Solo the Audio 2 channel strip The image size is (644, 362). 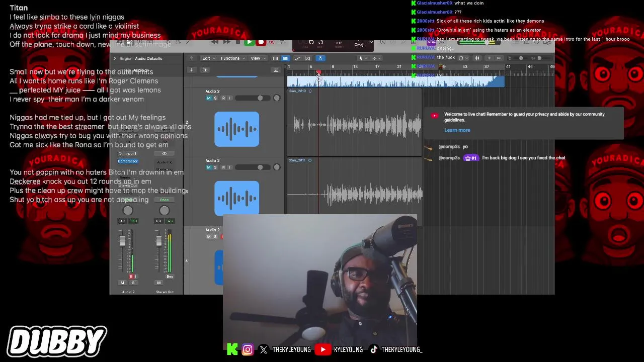pyautogui.click(x=133, y=283)
